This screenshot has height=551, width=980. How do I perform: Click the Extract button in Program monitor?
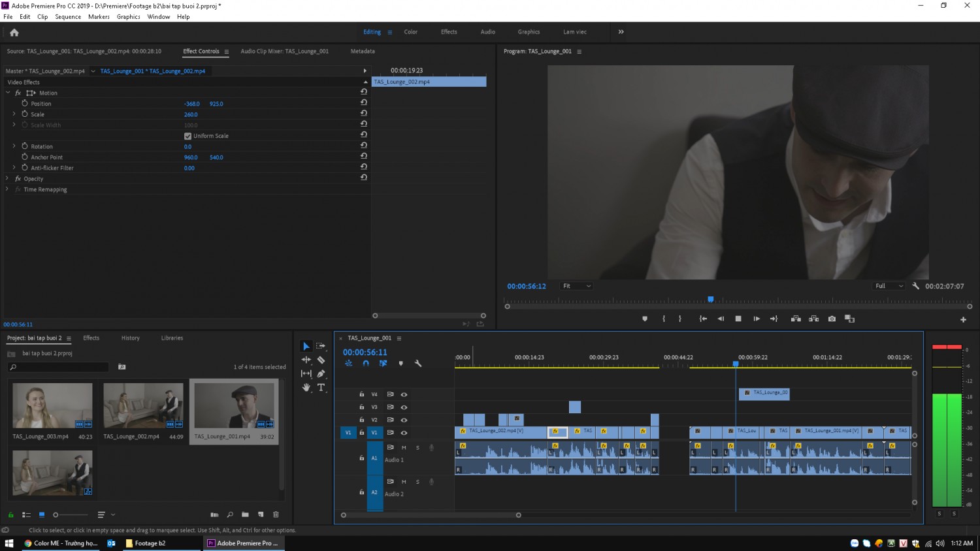(x=813, y=319)
